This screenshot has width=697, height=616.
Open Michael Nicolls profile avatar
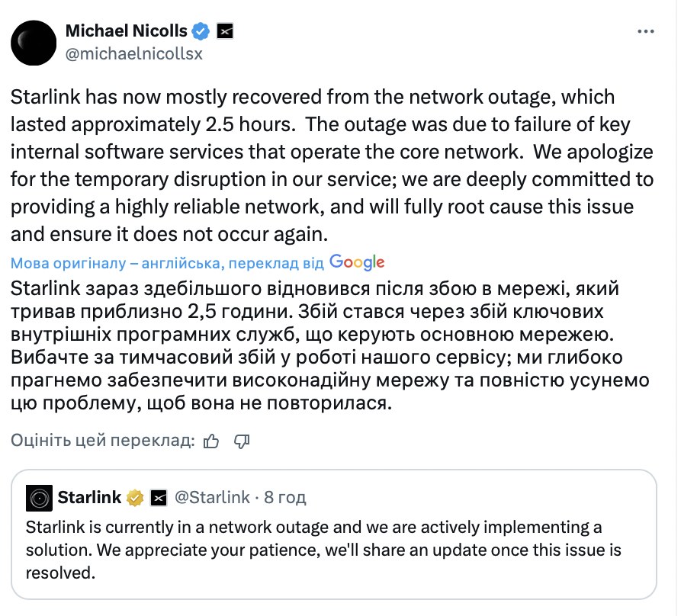click(x=34, y=43)
